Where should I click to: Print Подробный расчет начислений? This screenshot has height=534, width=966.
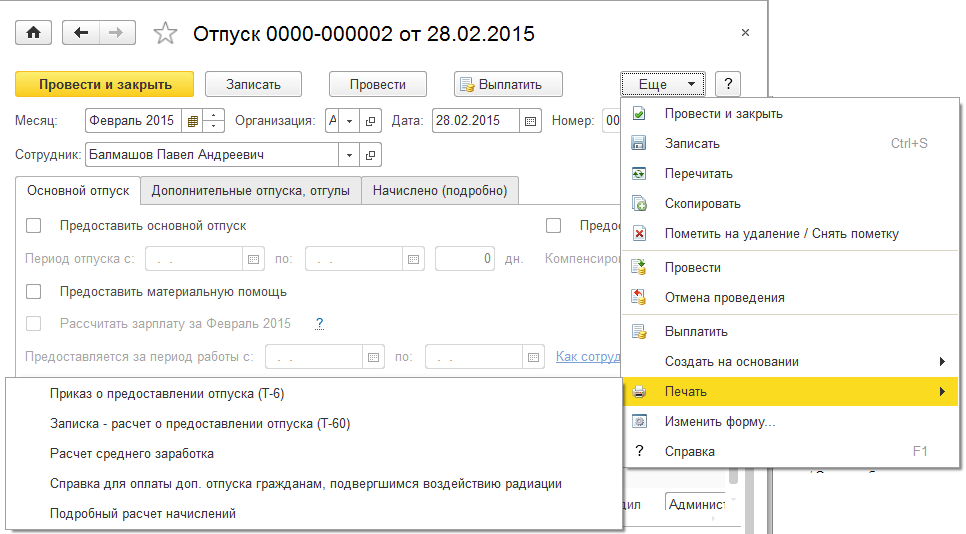pyautogui.click(x=314, y=514)
